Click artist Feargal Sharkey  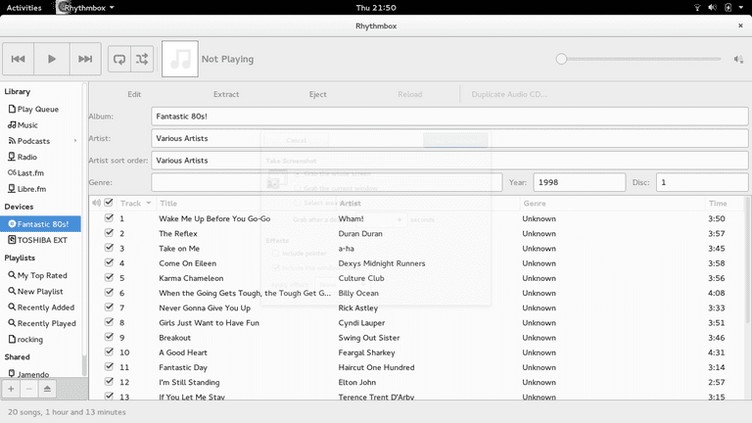coord(366,352)
